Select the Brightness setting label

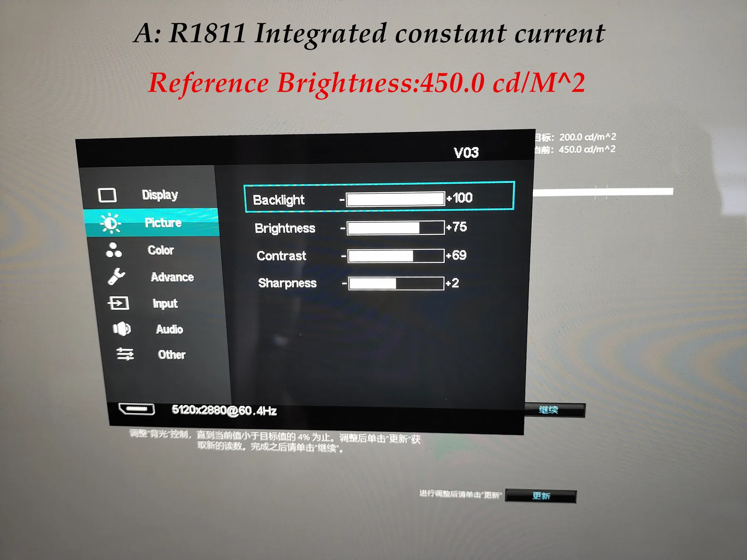[285, 228]
